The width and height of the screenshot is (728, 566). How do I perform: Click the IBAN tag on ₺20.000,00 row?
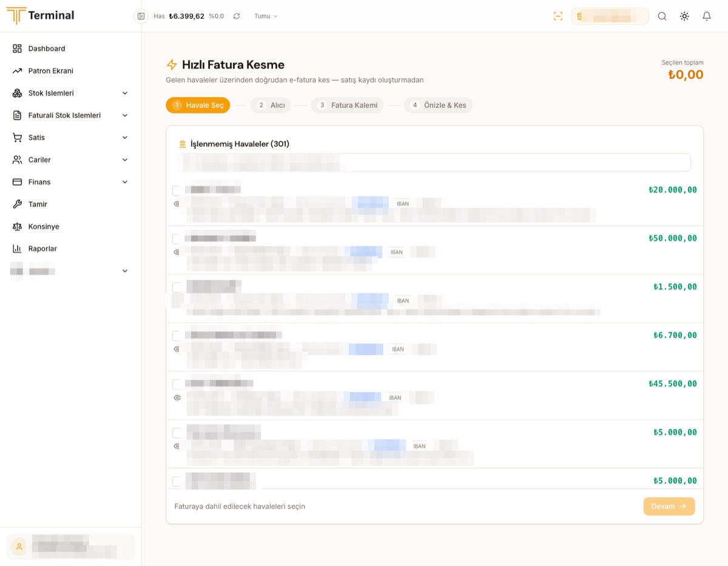click(x=403, y=204)
